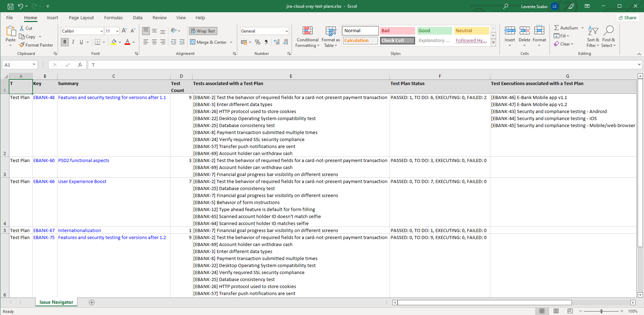Click the Undo arrow icon
The image size is (644, 315).
(21, 6)
